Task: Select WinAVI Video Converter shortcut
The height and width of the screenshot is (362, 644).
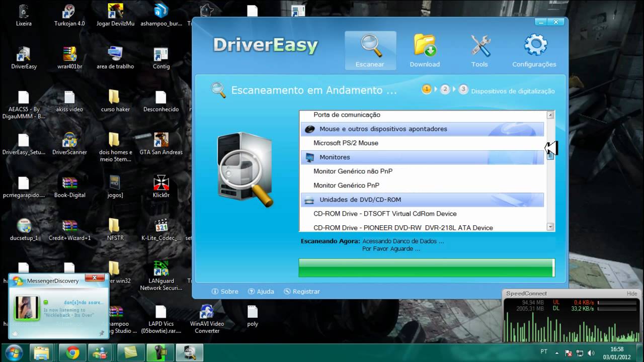Action: pos(207,319)
